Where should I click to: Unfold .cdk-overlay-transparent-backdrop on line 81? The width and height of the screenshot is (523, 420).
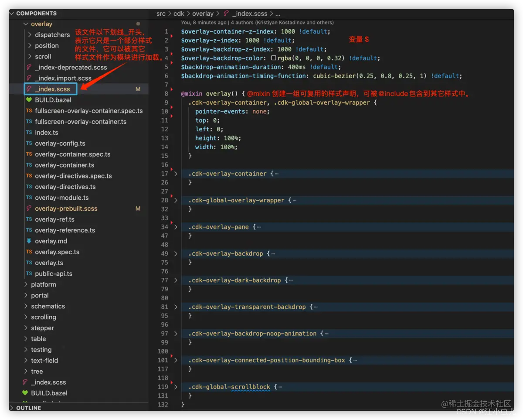[176, 307]
